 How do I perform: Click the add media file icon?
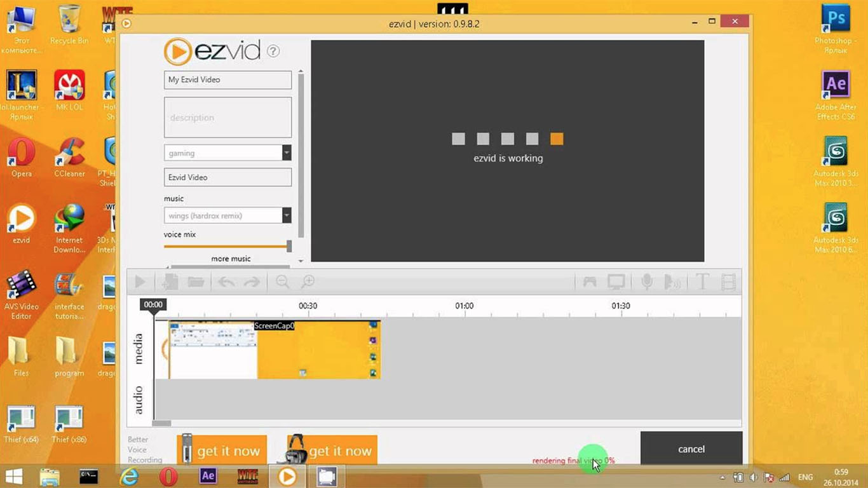pos(168,281)
